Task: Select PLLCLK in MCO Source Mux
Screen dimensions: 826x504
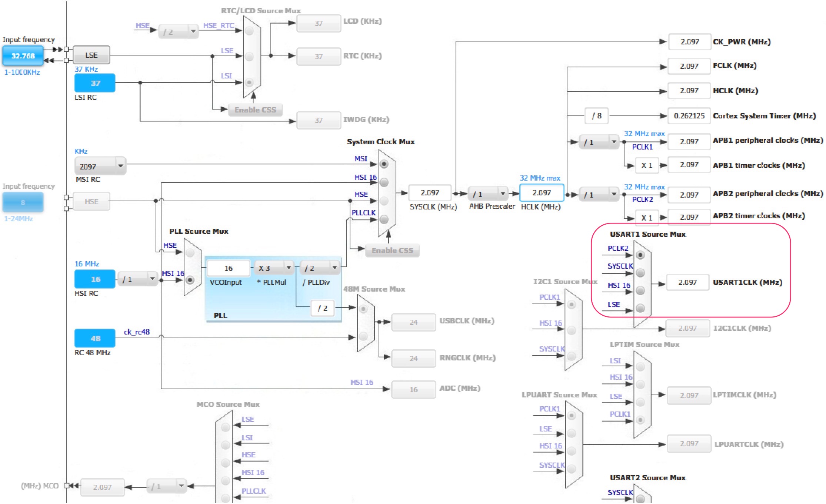Action: 225,498
